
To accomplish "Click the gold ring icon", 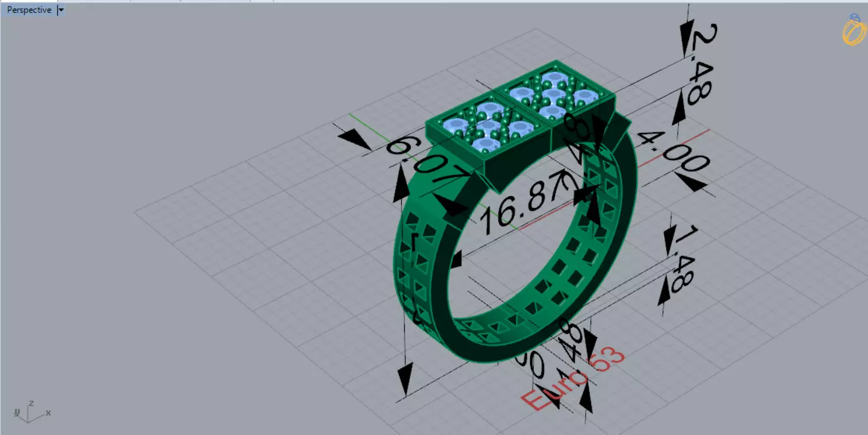I will point(854,30).
